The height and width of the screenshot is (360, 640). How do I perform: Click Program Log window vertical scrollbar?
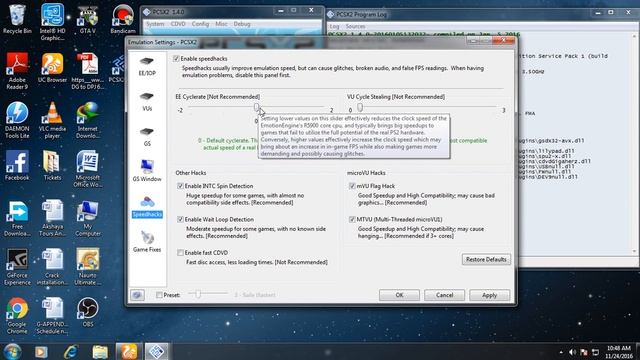coord(635,143)
